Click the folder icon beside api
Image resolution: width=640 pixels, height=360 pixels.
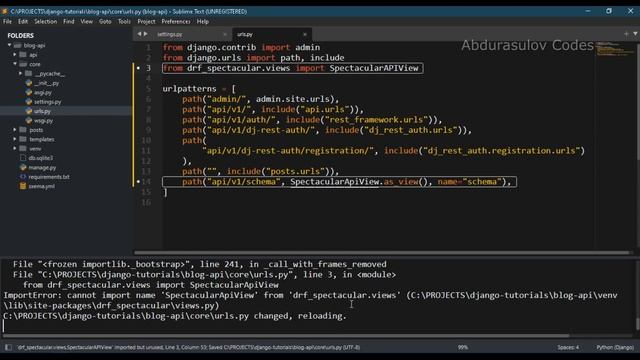coord(23,55)
